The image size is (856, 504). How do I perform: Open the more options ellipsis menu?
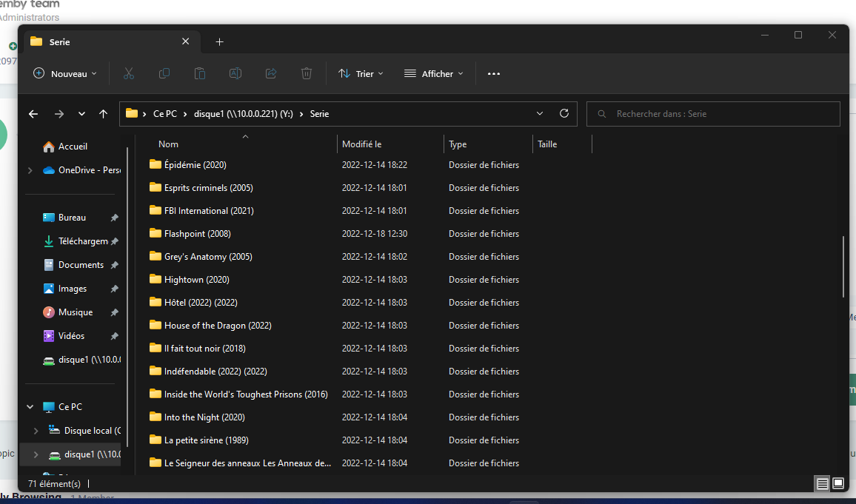[494, 73]
